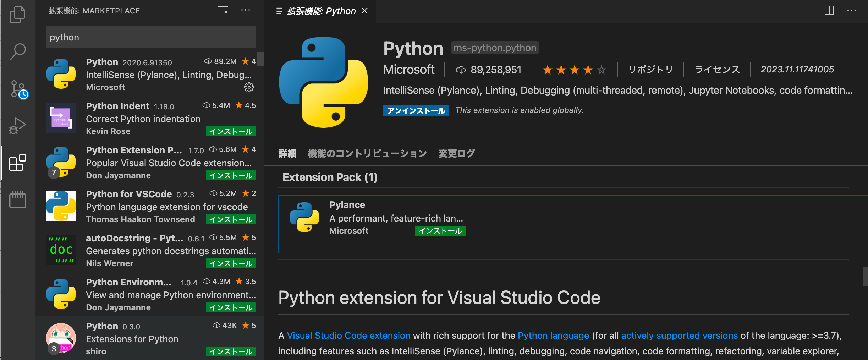
Task: Open the リポジトリ link
Action: tap(650, 70)
